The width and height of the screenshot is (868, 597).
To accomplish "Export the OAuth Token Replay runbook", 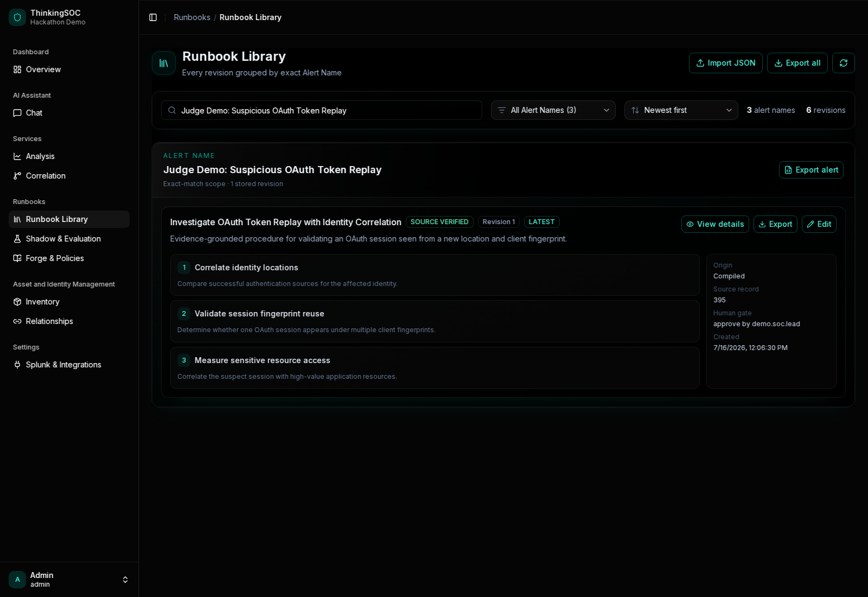I will tap(775, 224).
